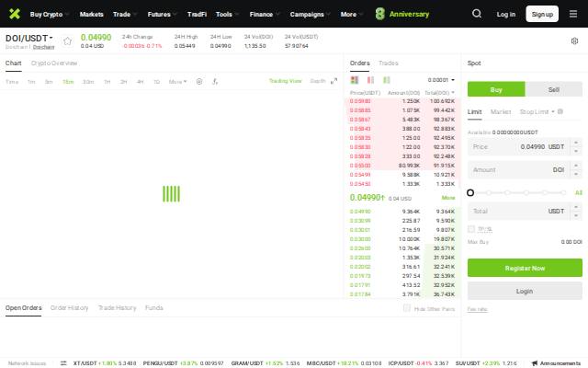This screenshot has width=588, height=368.
Task: Open Fee rate link
Action: [x=477, y=309]
